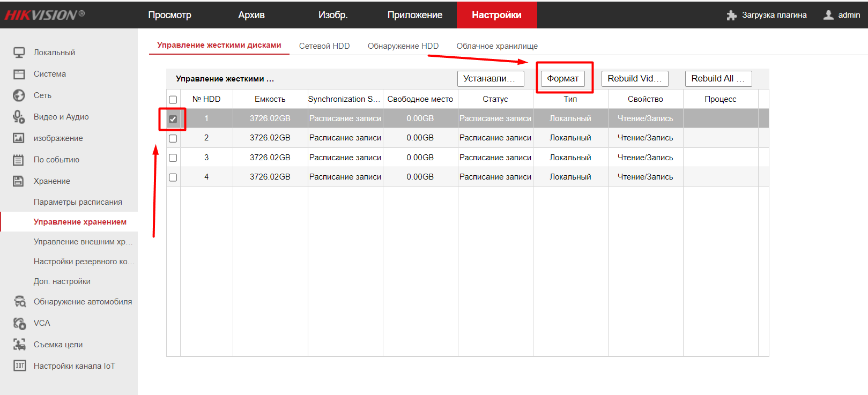Click the Image settings icon

(x=19, y=138)
